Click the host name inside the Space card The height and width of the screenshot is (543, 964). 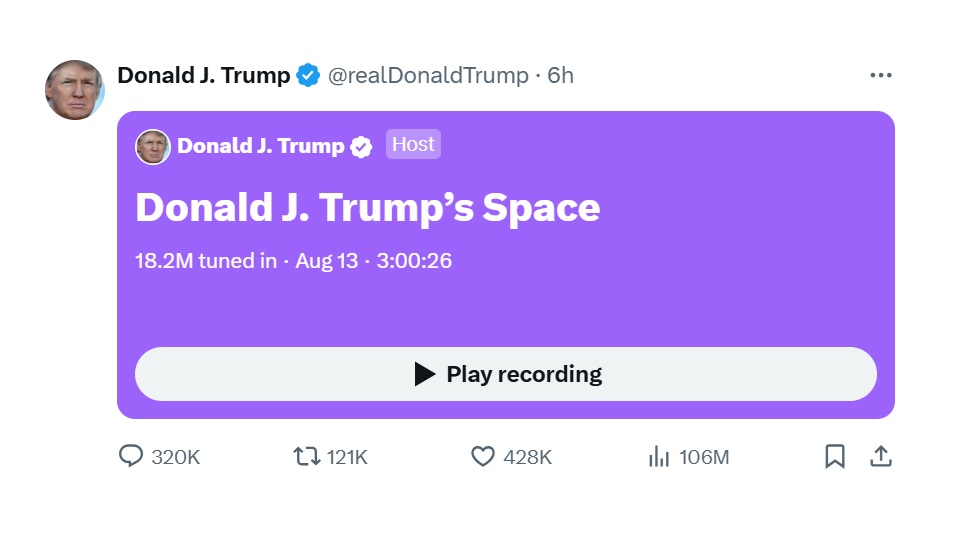[260, 146]
